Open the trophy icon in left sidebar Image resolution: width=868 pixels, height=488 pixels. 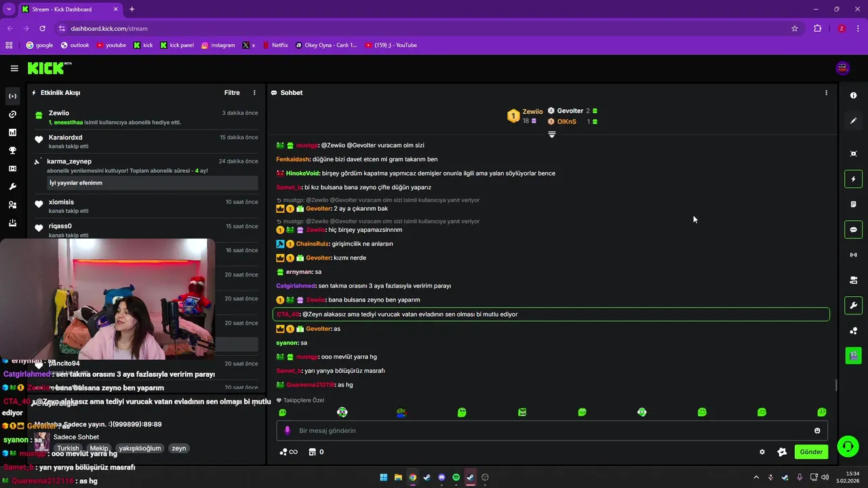click(12, 150)
